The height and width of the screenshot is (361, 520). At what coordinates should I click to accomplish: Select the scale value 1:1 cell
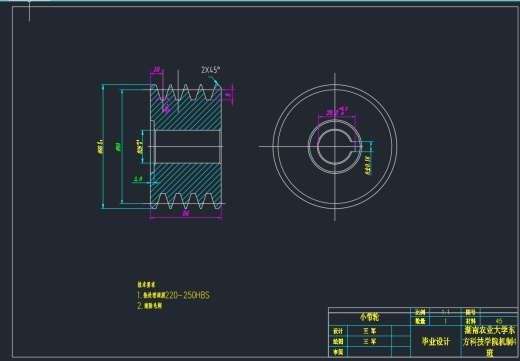[446, 312]
